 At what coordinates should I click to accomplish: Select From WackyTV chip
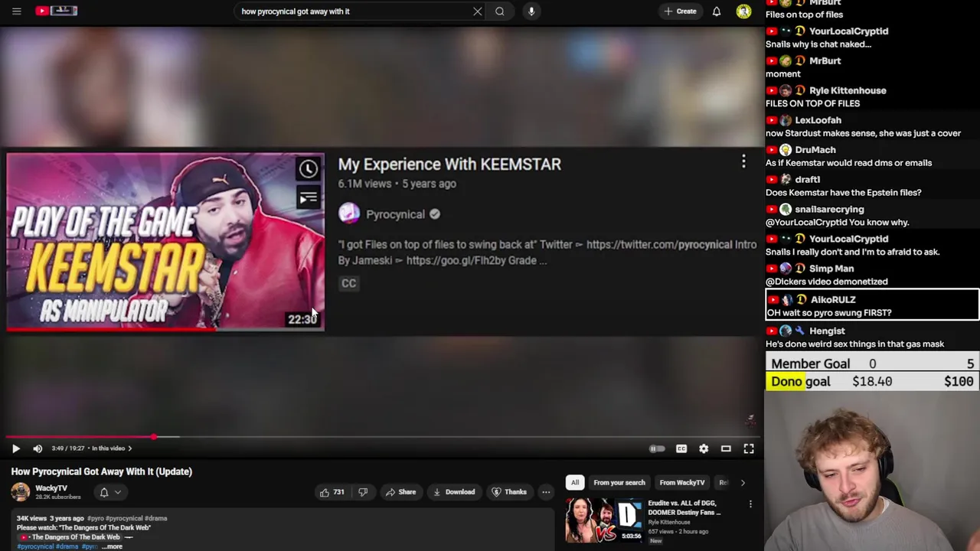[681, 482]
